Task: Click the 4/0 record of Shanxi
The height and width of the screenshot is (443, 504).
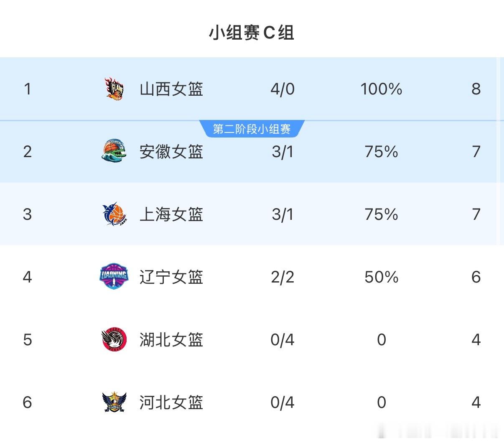Action: coord(282,89)
